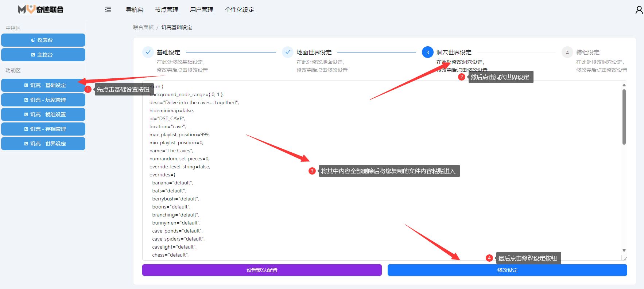Viewport: 644px width, 289px height.
Task: Select step 3 洞穴世界设定 circle
Action: [x=428, y=52]
